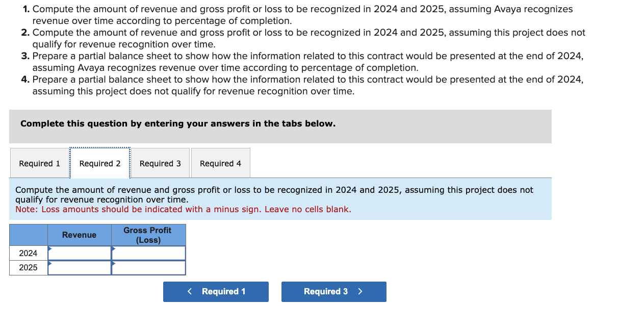Image resolution: width=644 pixels, height=328 pixels.
Task: Click the 2024 Gross Profit input cell
Action: [x=148, y=253]
